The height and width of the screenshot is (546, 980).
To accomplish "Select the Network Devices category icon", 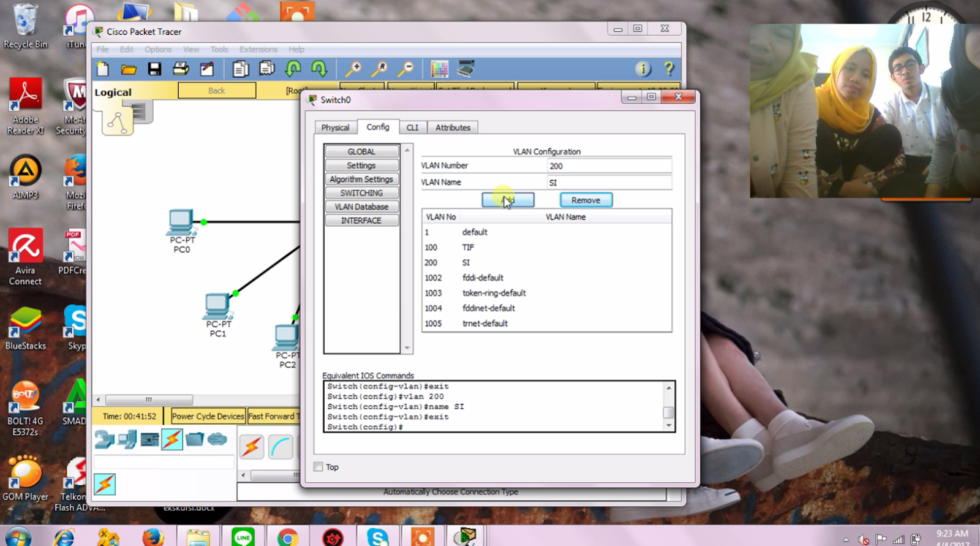I will pyautogui.click(x=104, y=439).
